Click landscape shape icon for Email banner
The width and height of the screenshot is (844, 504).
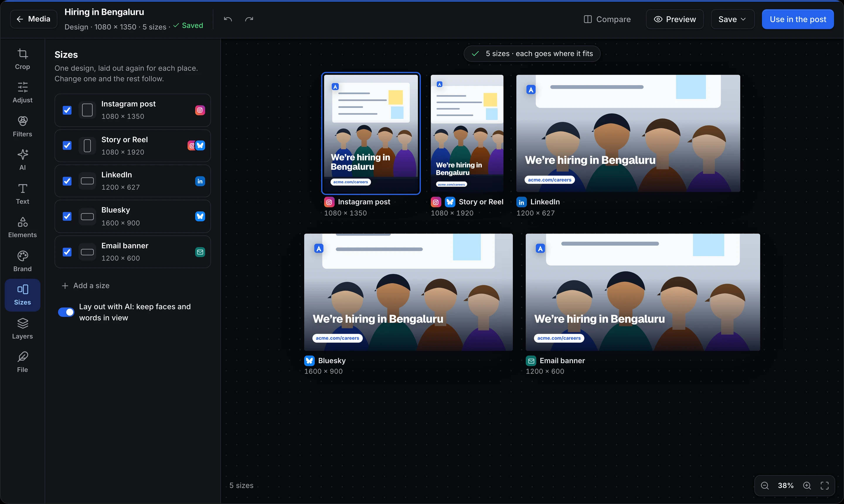pyautogui.click(x=87, y=252)
